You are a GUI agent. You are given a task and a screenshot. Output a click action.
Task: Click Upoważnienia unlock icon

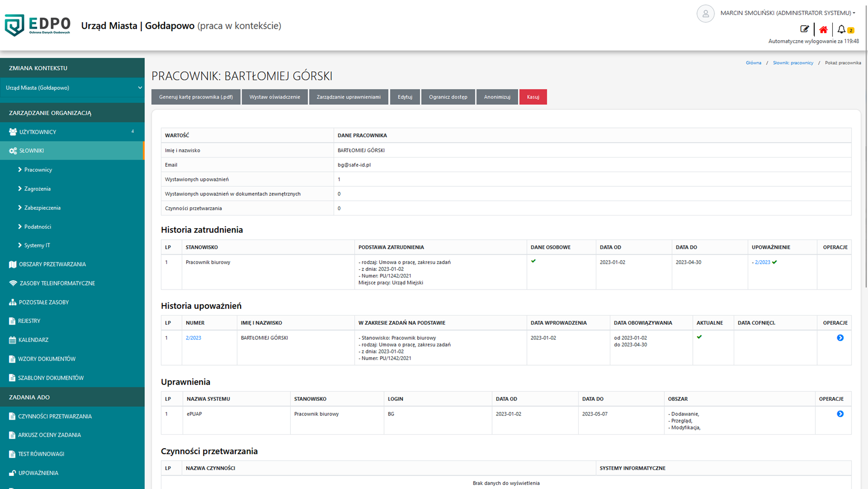point(12,473)
